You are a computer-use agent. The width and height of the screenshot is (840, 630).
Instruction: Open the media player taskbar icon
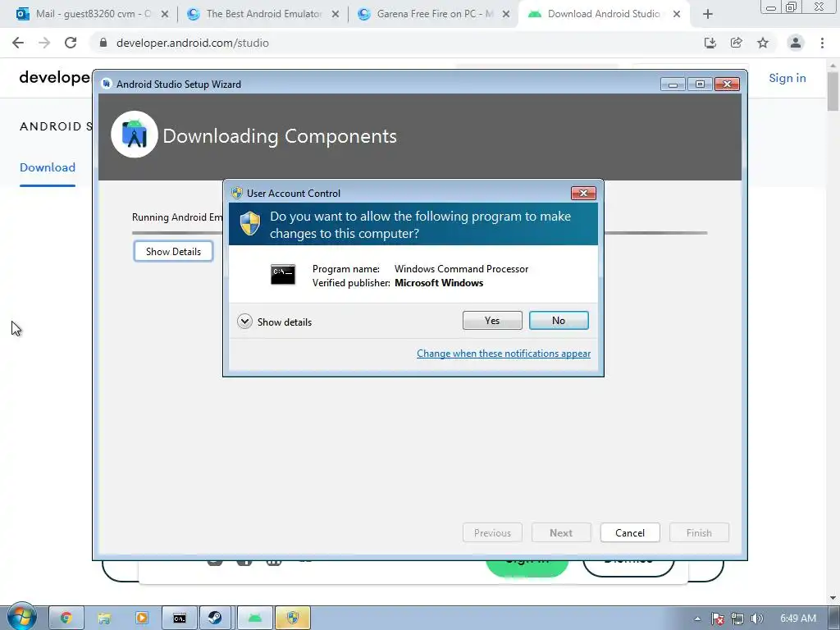tap(142, 619)
